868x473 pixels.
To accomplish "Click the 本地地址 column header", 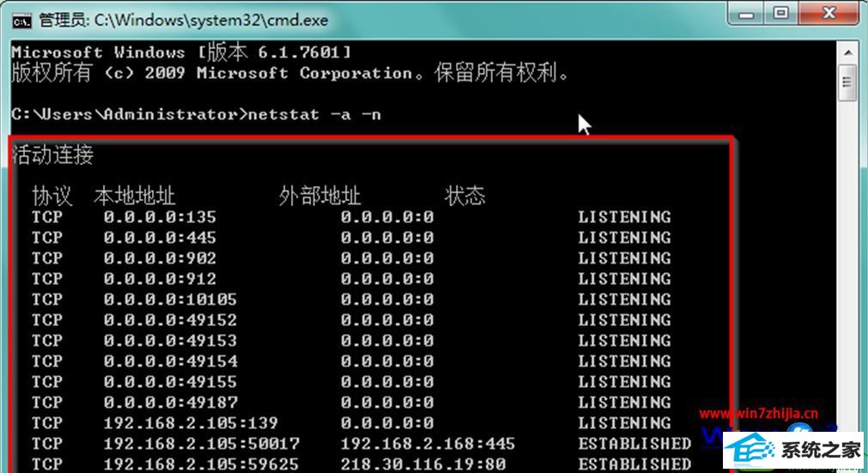I will [135, 196].
